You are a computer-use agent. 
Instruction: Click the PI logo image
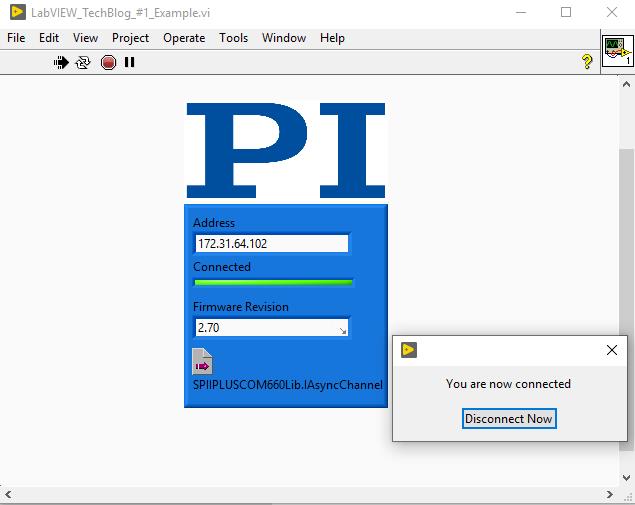(x=286, y=150)
